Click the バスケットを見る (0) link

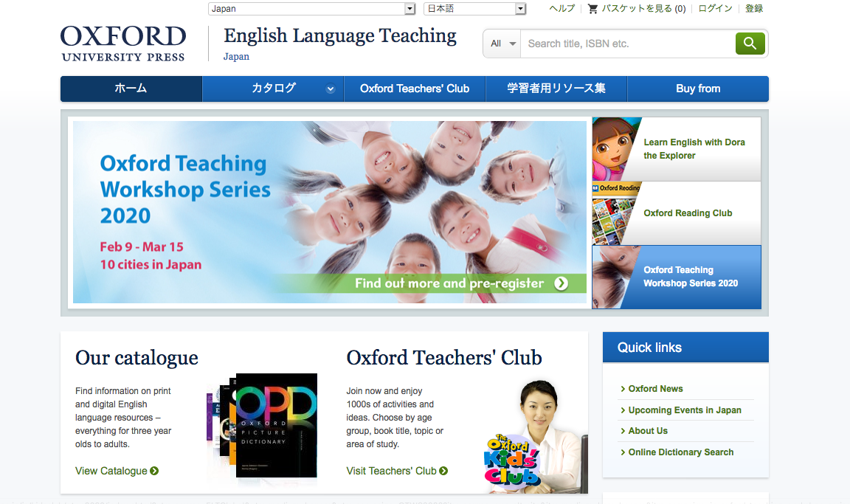point(643,9)
